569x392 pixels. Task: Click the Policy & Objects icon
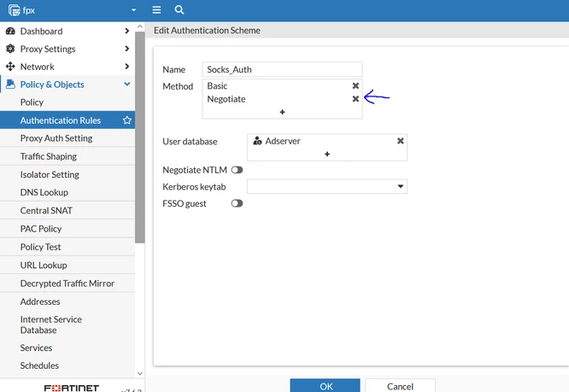[10, 85]
